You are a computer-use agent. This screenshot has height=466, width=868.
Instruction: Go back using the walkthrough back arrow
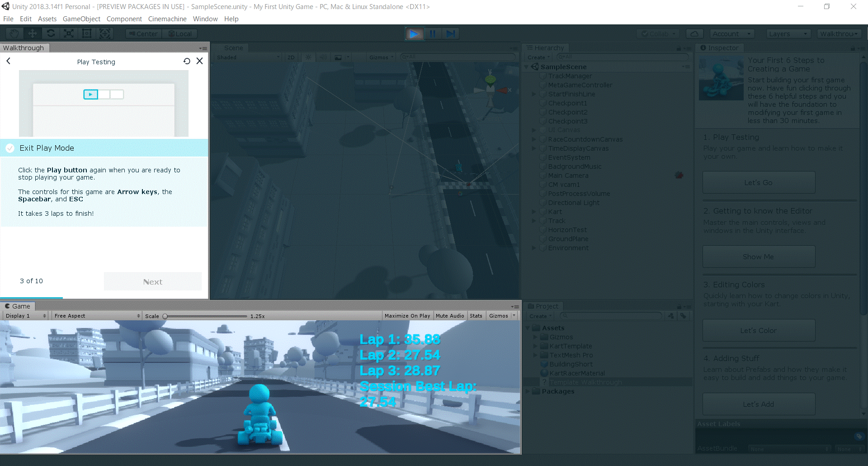tap(9, 61)
